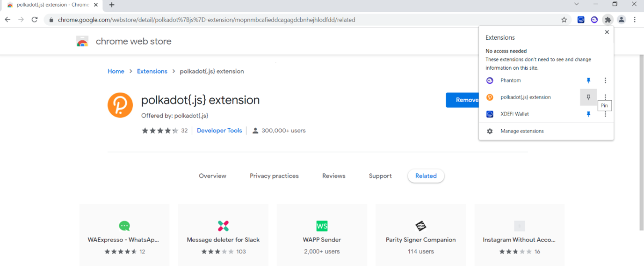Click pinned Phantom toolbar icon
The width and height of the screenshot is (644, 266).
coord(594,20)
